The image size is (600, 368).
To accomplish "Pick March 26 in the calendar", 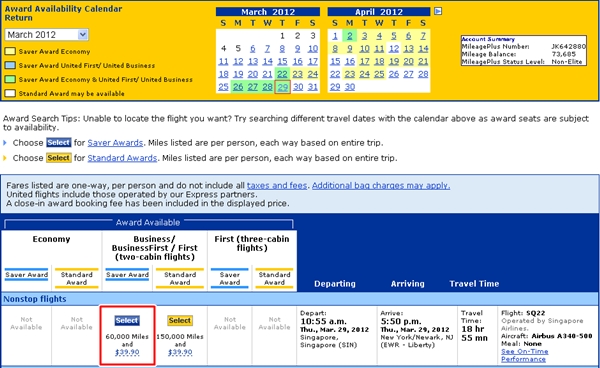I will coord(238,87).
